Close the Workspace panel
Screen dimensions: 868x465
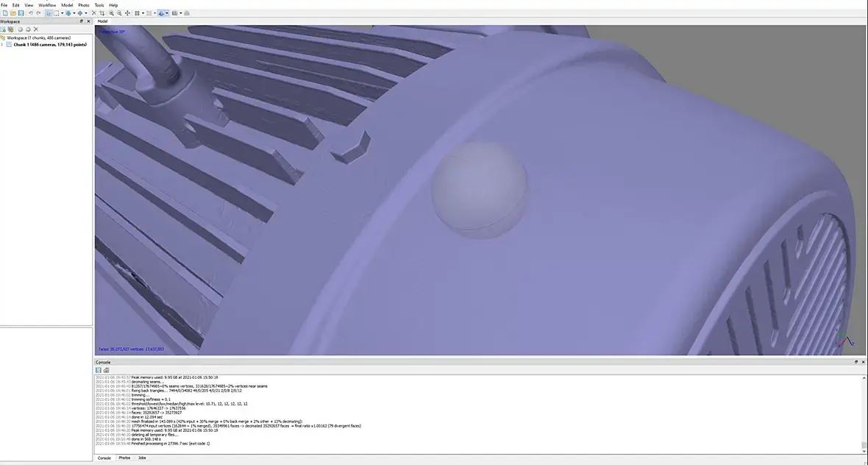click(88, 21)
